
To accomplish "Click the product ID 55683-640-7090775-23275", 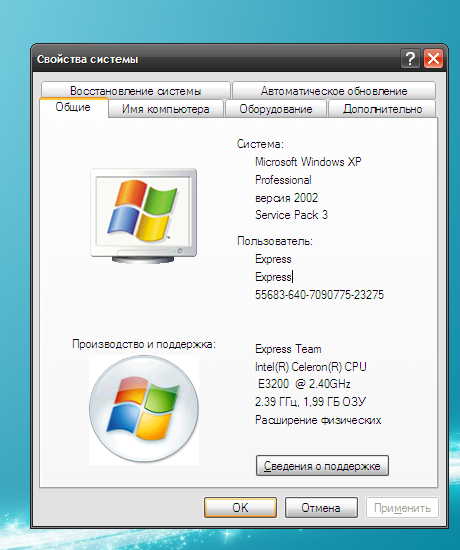I will click(x=319, y=295).
